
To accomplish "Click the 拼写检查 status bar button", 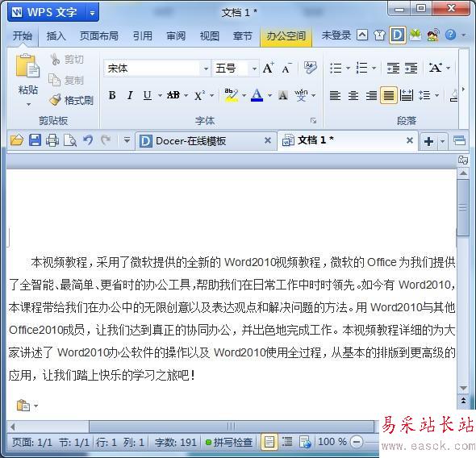I will pos(229,442).
